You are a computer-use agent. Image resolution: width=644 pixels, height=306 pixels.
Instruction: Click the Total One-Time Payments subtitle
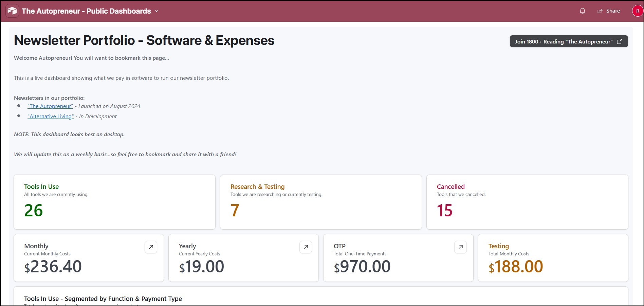click(x=360, y=254)
